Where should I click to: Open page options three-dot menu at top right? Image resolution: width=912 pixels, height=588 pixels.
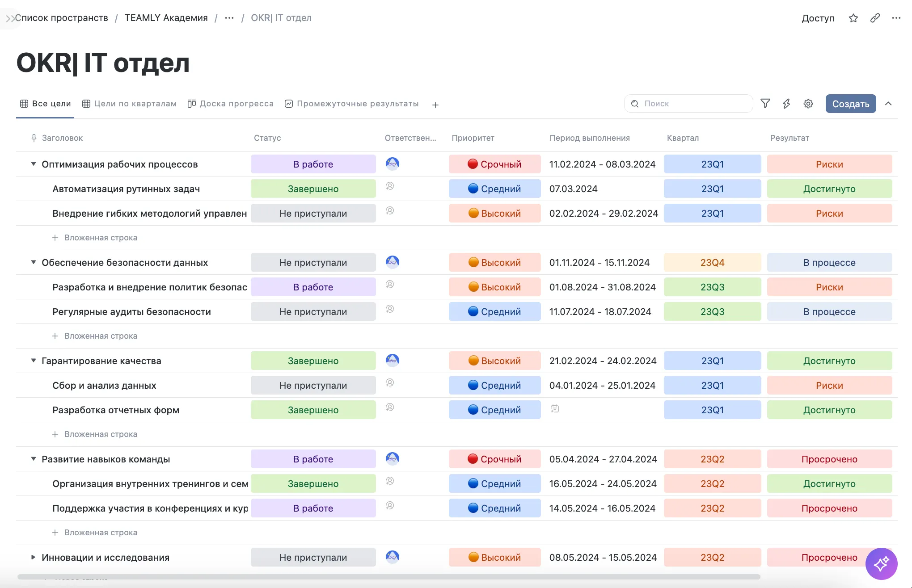[x=896, y=18]
